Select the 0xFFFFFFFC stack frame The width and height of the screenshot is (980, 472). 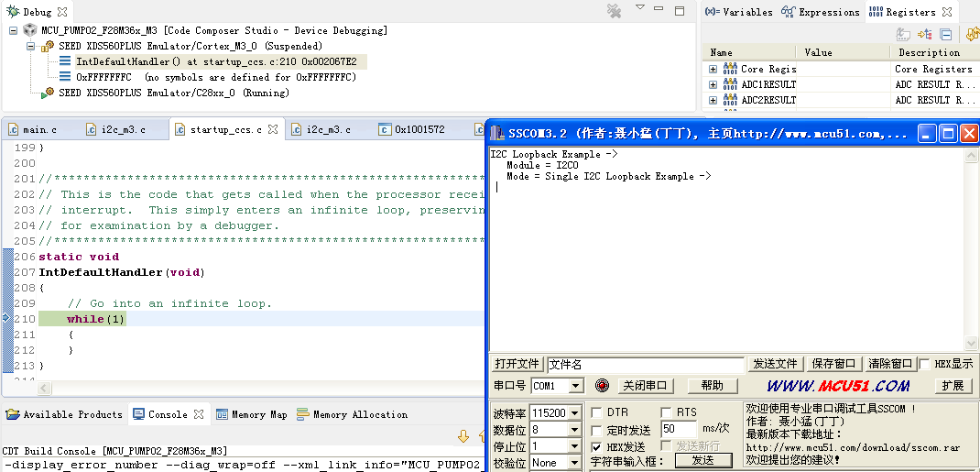click(x=216, y=77)
